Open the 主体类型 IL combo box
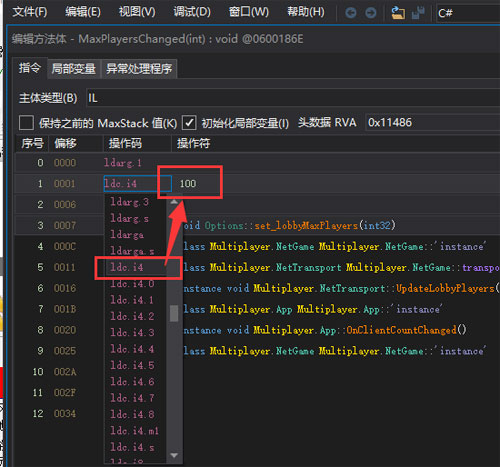The image size is (500, 467). 293,98
